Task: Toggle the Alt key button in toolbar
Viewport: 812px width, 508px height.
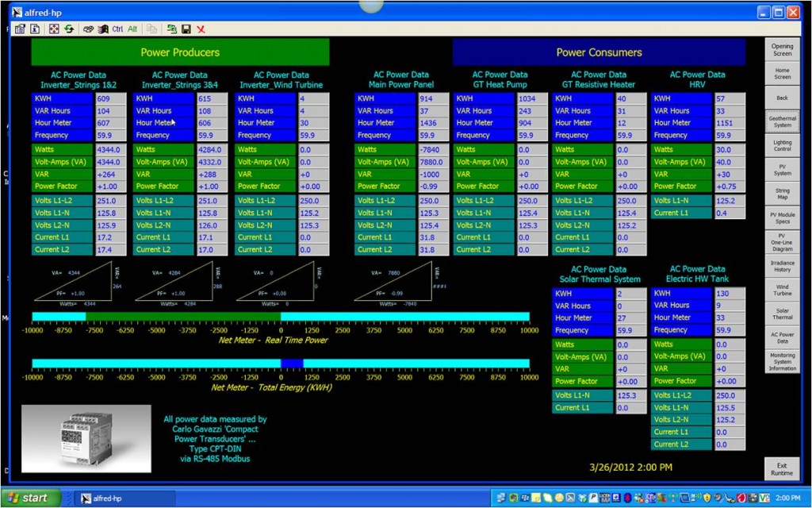Action: pos(132,29)
